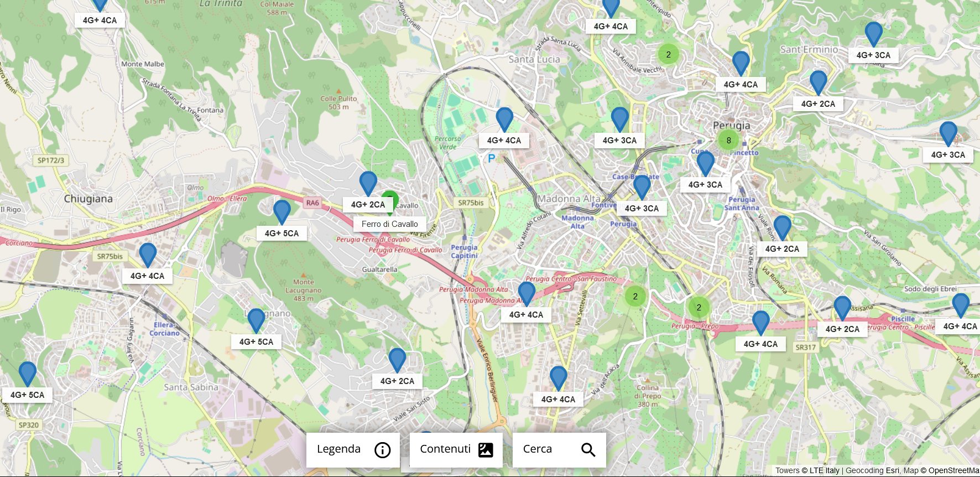Click the 4G+ 2CA pin above Ferro di Cavallo
Viewport: 980px width, 477px height.
point(368,184)
